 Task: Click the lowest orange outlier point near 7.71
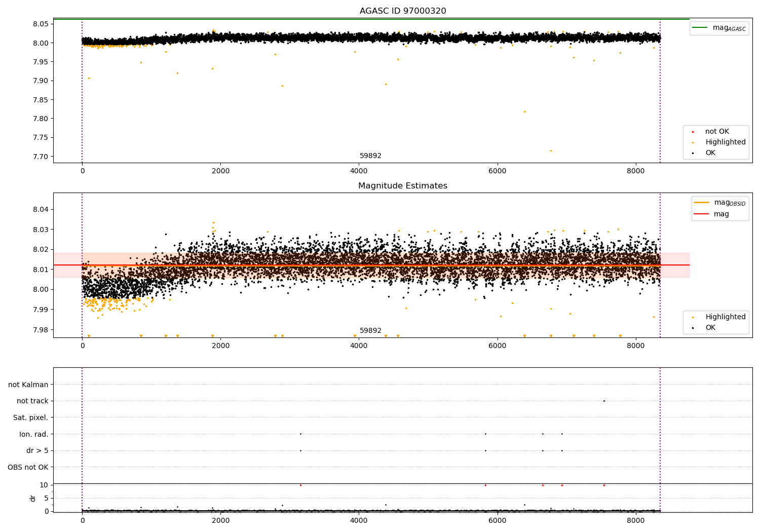551,150
